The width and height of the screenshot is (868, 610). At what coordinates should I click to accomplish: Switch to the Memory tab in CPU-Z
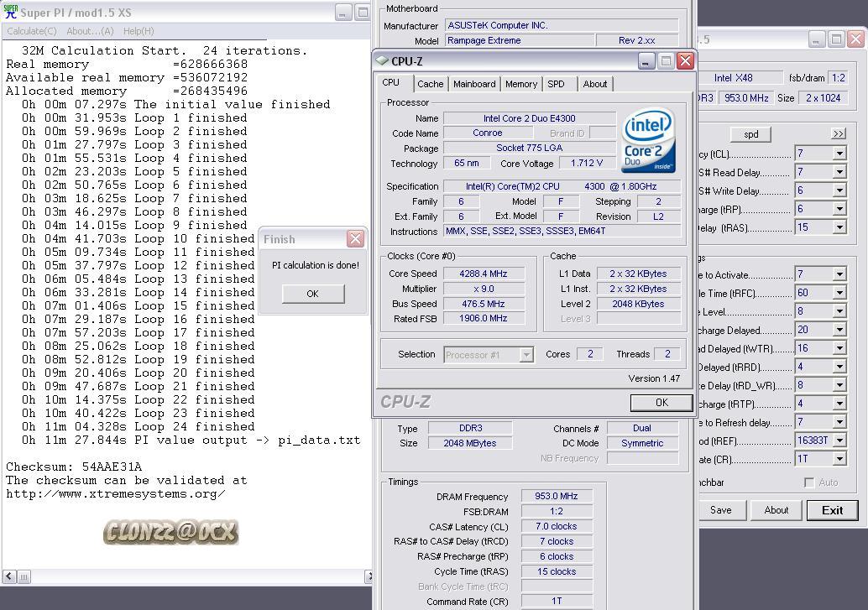click(521, 84)
